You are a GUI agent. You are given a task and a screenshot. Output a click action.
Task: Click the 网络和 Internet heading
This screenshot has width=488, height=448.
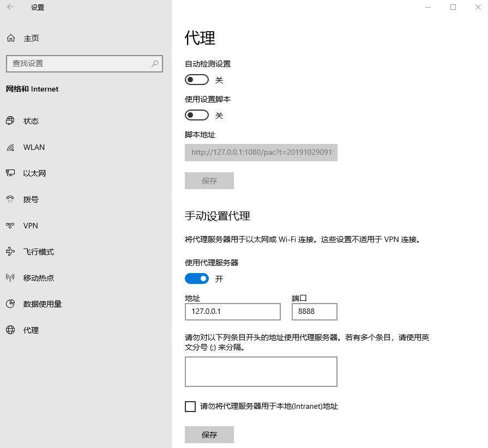tap(32, 89)
